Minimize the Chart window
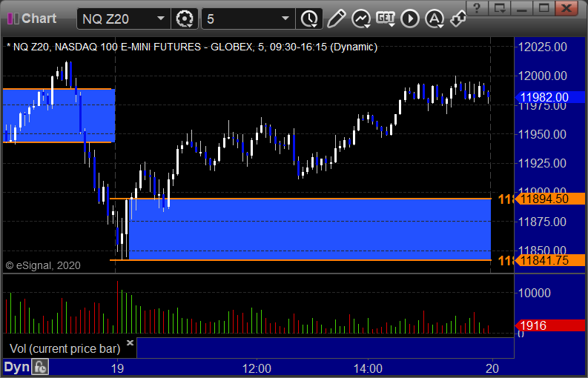The height and width of the screenshot is (378, 588). coord(521,8)
